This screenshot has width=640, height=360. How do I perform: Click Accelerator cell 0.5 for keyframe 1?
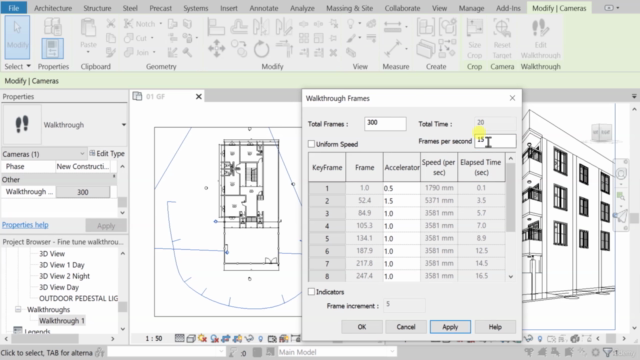[401, 188]
